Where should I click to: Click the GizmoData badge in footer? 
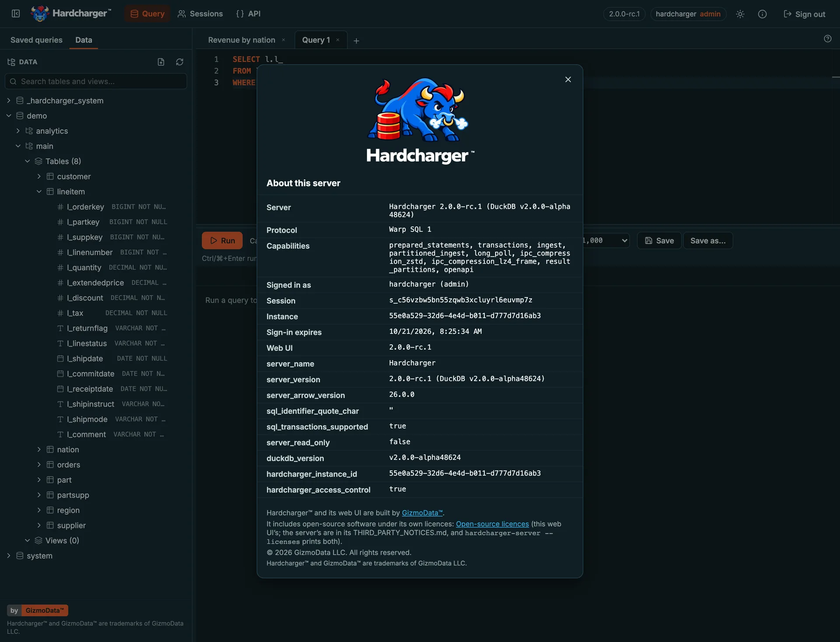point(38,610)
